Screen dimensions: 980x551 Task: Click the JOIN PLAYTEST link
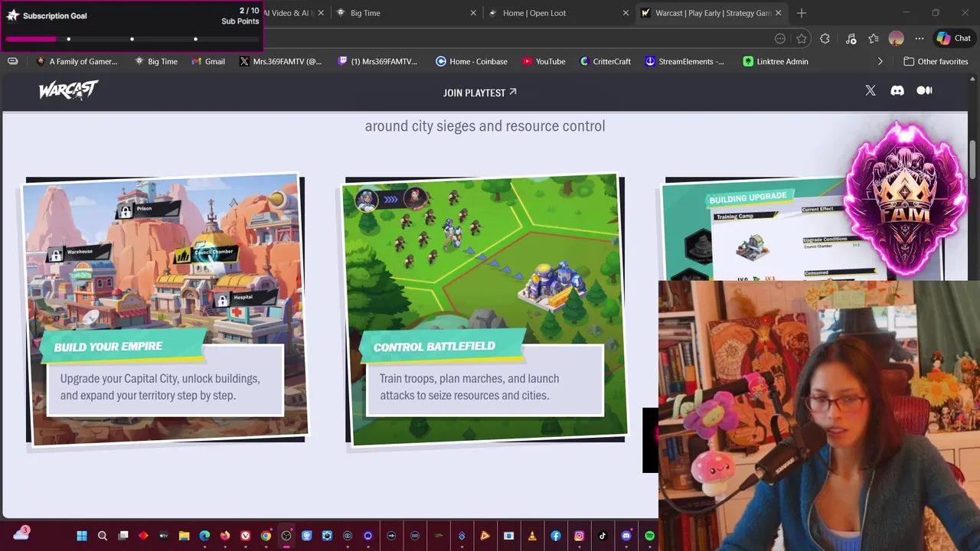point(480,93)
